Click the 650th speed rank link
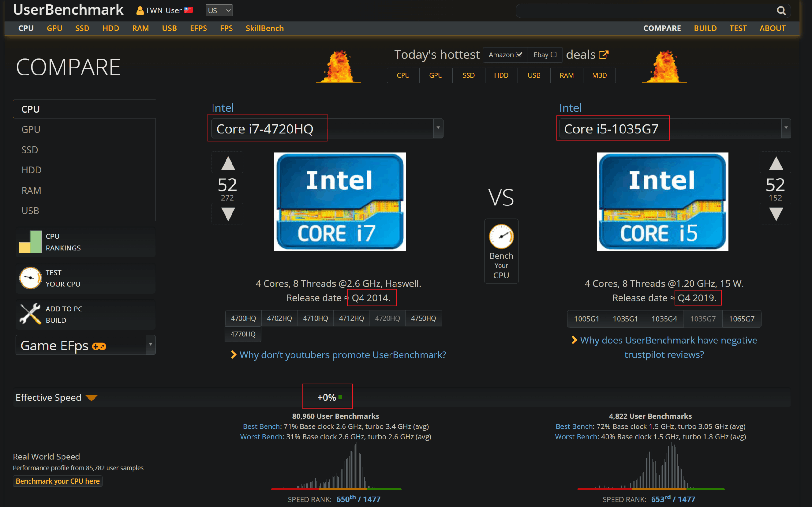The image size is (812, 507). 358,499
